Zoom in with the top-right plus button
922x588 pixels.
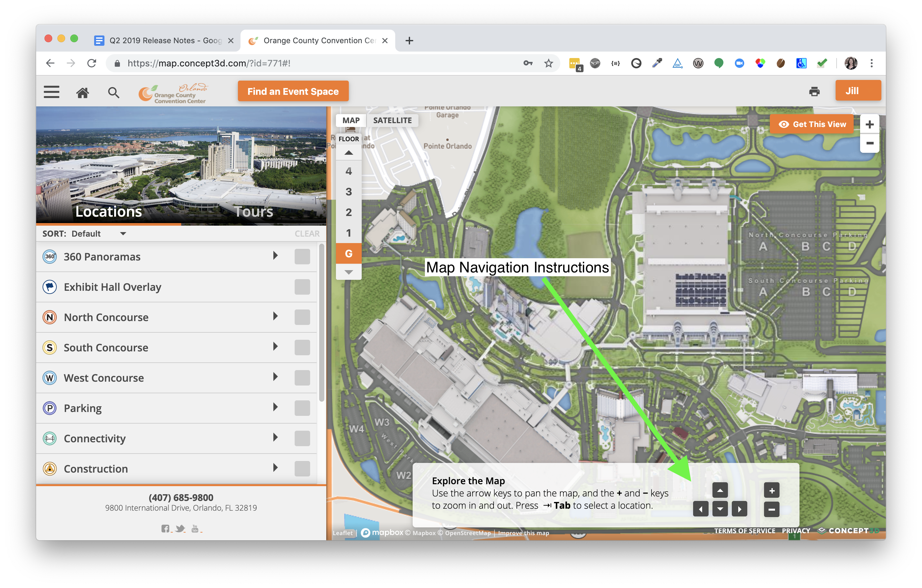pos(869,124)
